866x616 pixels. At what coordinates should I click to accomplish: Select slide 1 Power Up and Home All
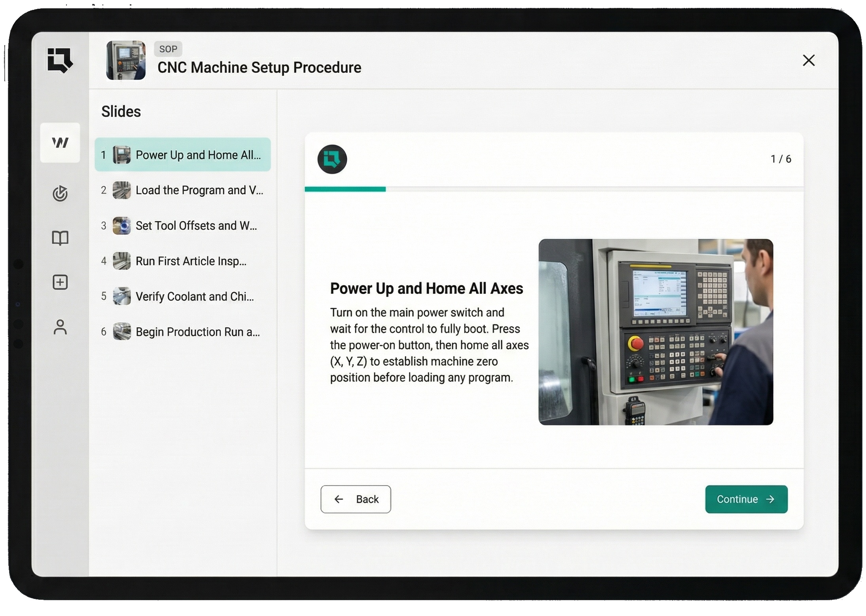pos(182,155)
